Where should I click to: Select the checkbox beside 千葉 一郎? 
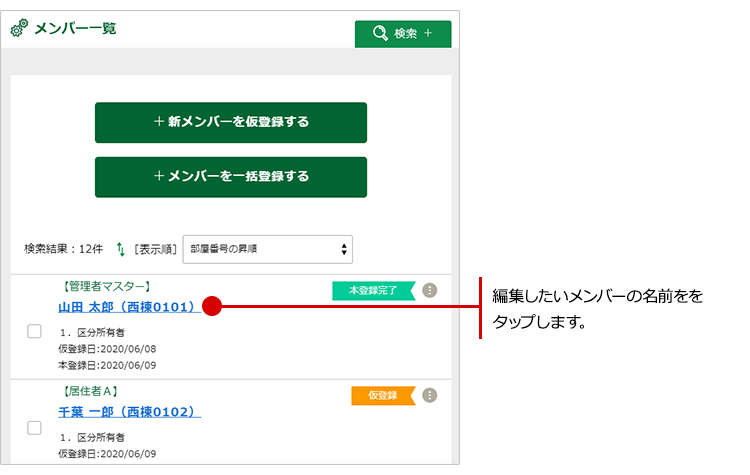(34, 427)
